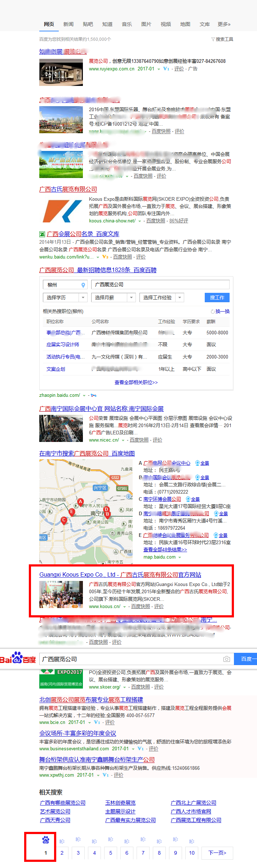The height and width of the screenshot is (868, 257).
Task: Open 南宁国际会展中心 result title
Action: click(x=101, y=408)
